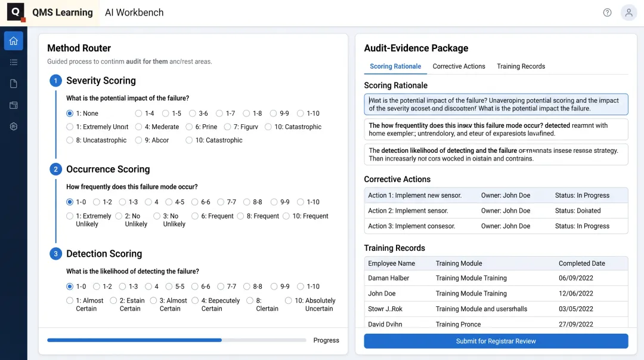This screenshot has width=644, height=360.
Task: Choose severity 9: Abcor
Action: pyautogui.click(x=138, y=140)
